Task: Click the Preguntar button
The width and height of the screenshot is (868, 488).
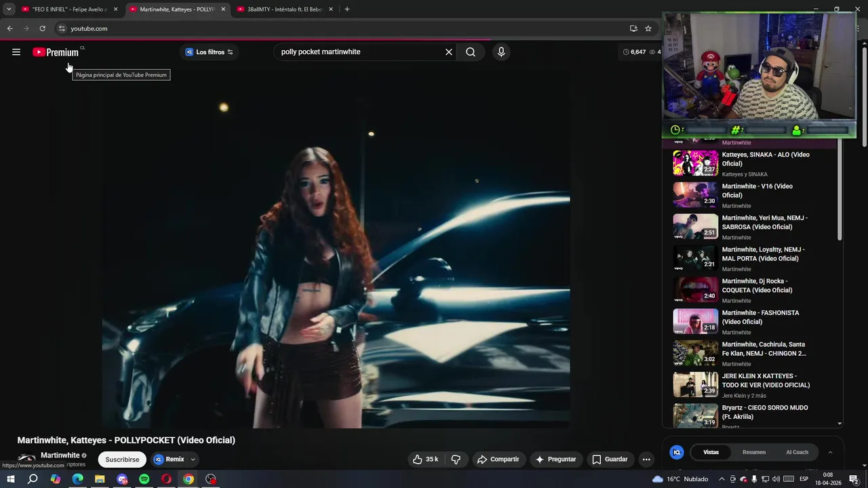Action: coord(555,460)
